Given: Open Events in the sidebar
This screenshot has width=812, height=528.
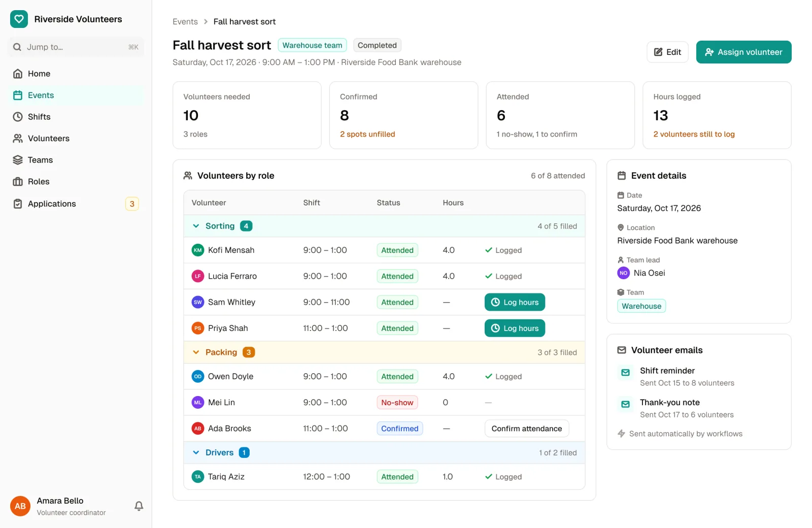Looking at the screenshot, I should pyautogui.click(x=76, y=95).
